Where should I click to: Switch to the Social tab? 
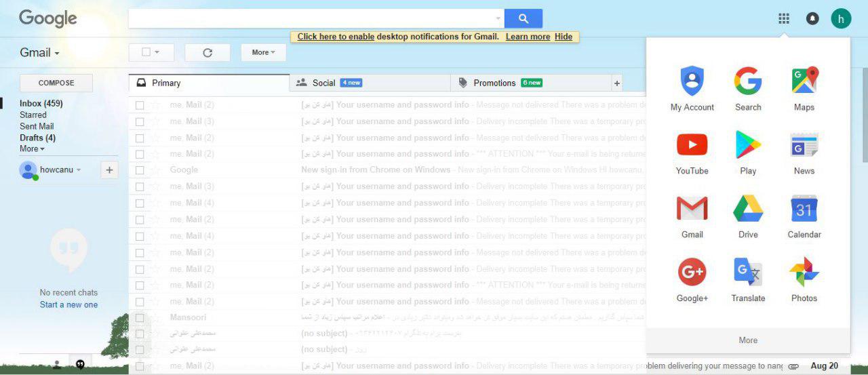click(x=370, y=83)
